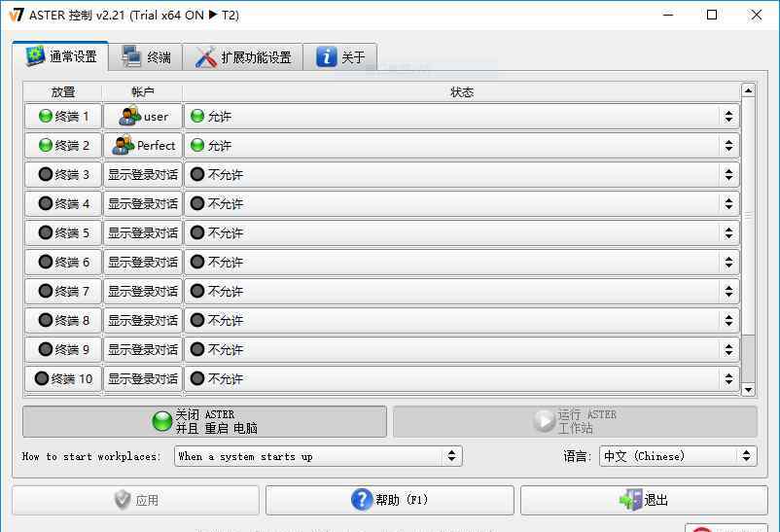Click 显示登录对话 account for 终端 3
The height and width of the screenshot is (532, 780).
(x=143, y=175)
